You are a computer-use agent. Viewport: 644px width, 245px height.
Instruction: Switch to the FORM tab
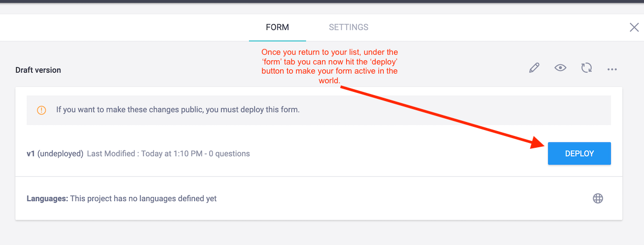[x=277, y=27]
